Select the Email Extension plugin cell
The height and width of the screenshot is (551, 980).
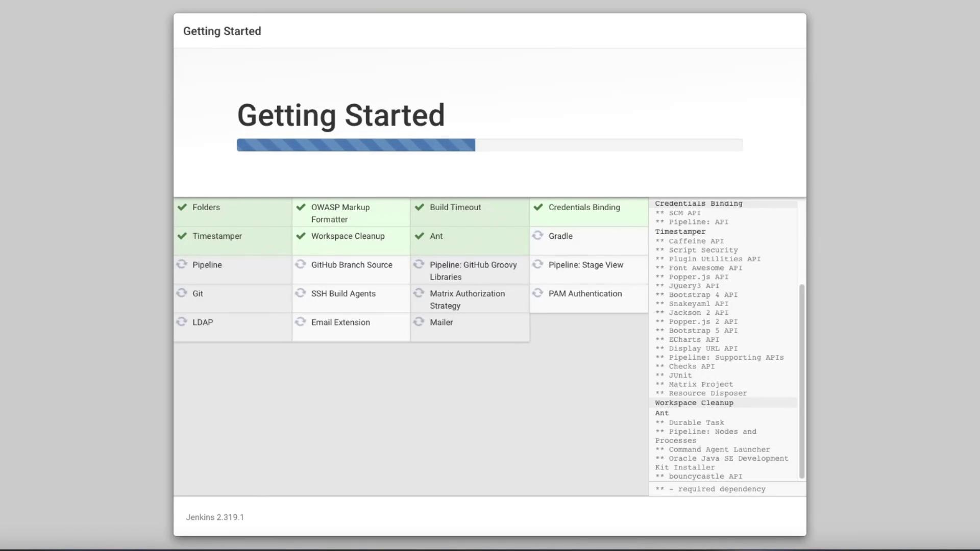pos(340,322)
